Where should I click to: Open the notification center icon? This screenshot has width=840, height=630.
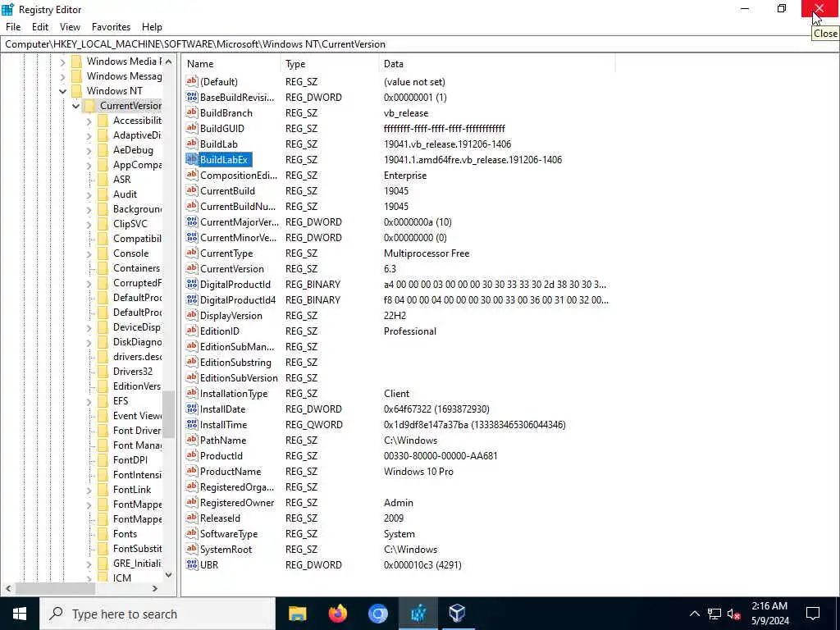tap(813, 614)
